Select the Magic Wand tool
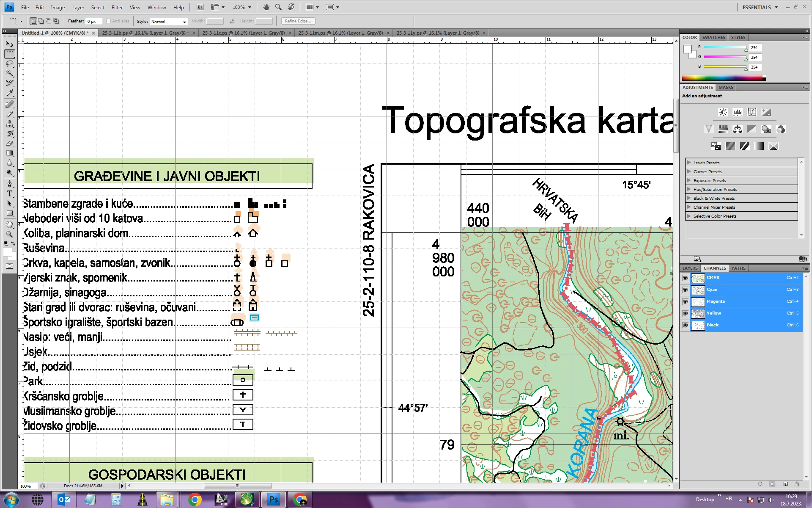This screenshot has width=812, height=508. click(9, 73)
